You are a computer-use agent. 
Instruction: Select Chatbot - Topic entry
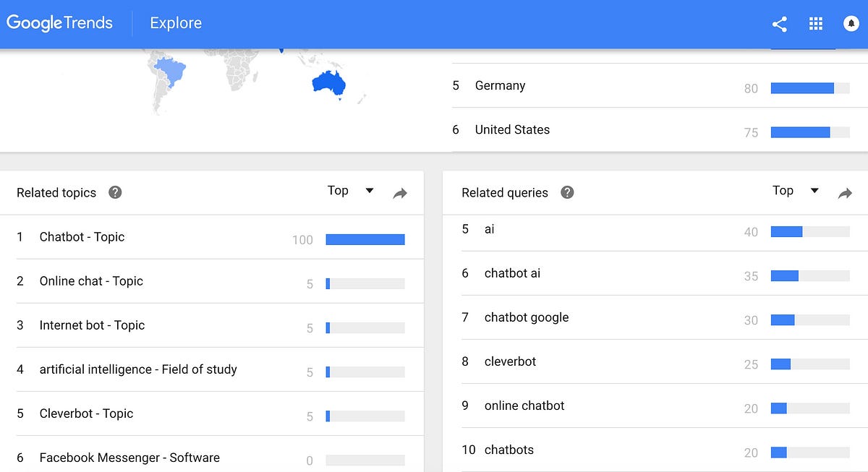coord(82,237)
